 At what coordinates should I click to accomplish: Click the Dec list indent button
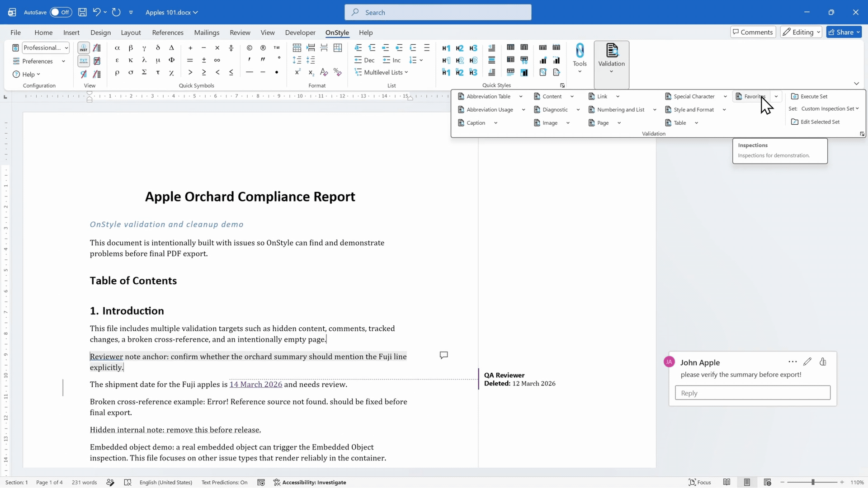[x=365, y=60]
